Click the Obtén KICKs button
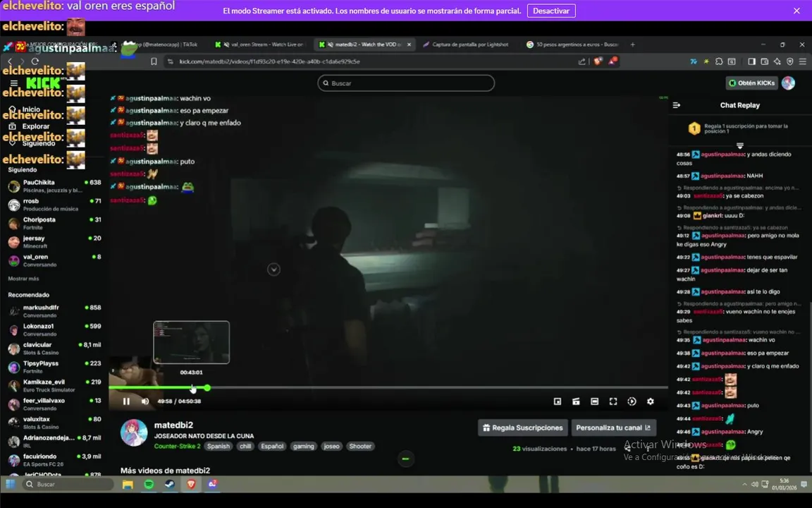Image resolution: width=812 pixels, height=508 pixels. coord(752,83)
